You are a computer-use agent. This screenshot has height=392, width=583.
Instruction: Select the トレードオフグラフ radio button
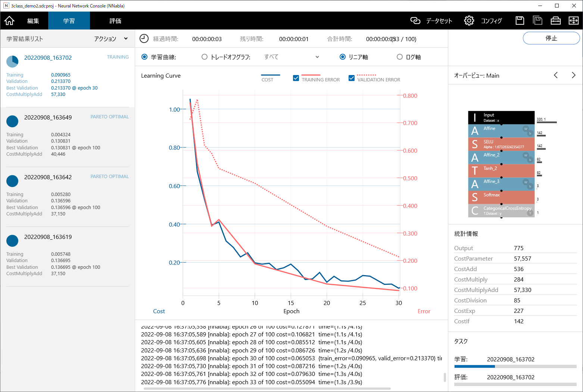click(205, 57)
